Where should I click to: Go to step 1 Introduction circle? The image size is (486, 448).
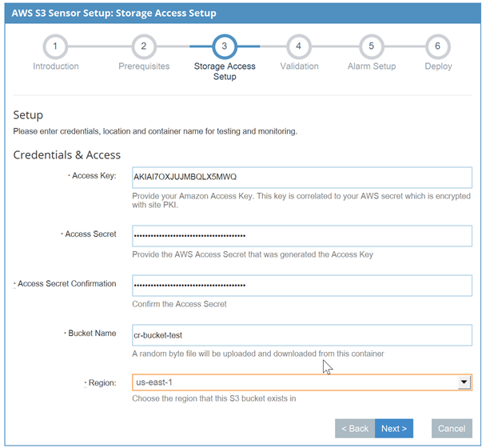pos(55,46)
